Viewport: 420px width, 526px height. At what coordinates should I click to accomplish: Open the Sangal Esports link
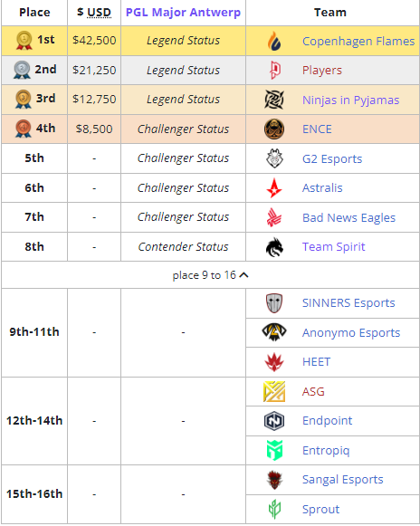point(342,480)
